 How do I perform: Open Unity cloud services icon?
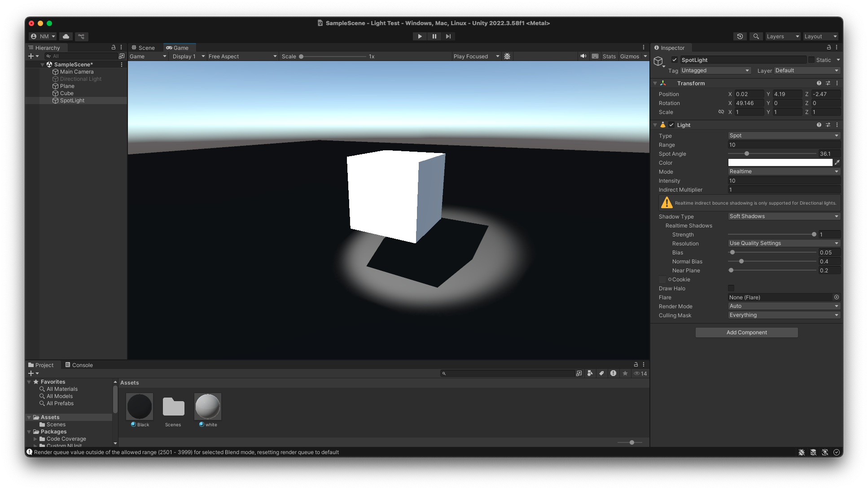(66, 36)
